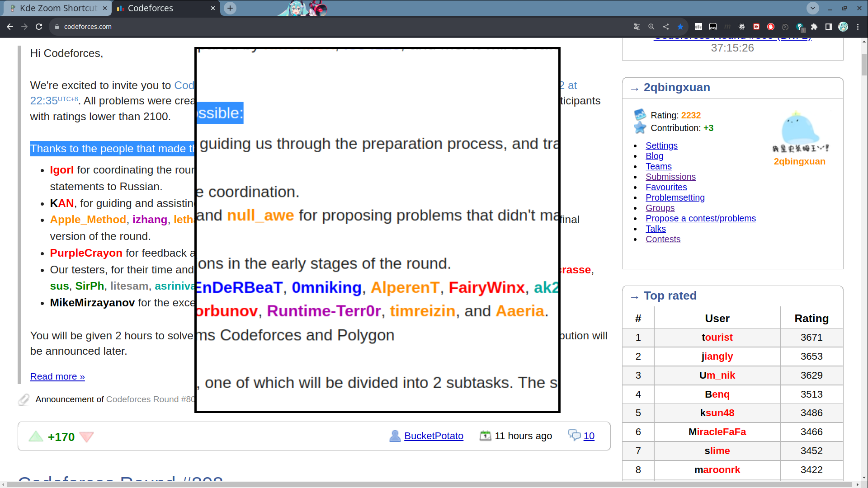Screen dimensions: 868x488
Task: Open Chrome three-dot menu
Action: [x=858, y=27]
